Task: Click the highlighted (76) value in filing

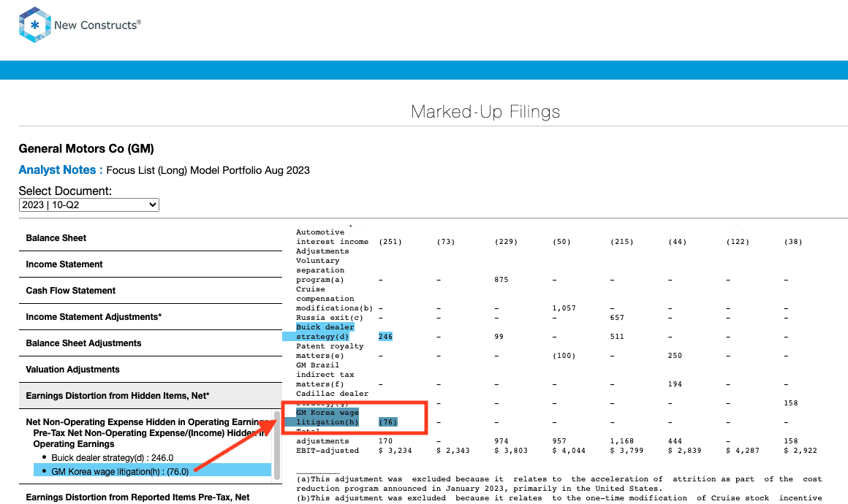Action: click(387, 422)
